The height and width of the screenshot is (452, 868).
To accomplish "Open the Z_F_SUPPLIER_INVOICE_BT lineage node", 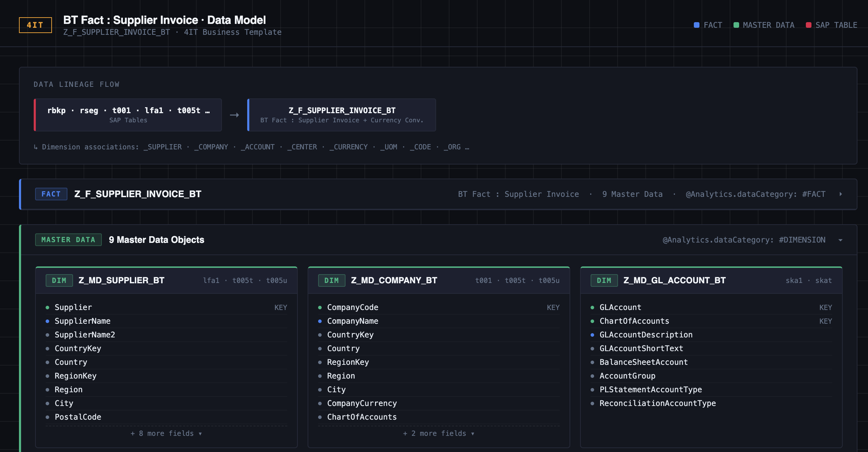I will pyautogui.click(x=342, y=115).
